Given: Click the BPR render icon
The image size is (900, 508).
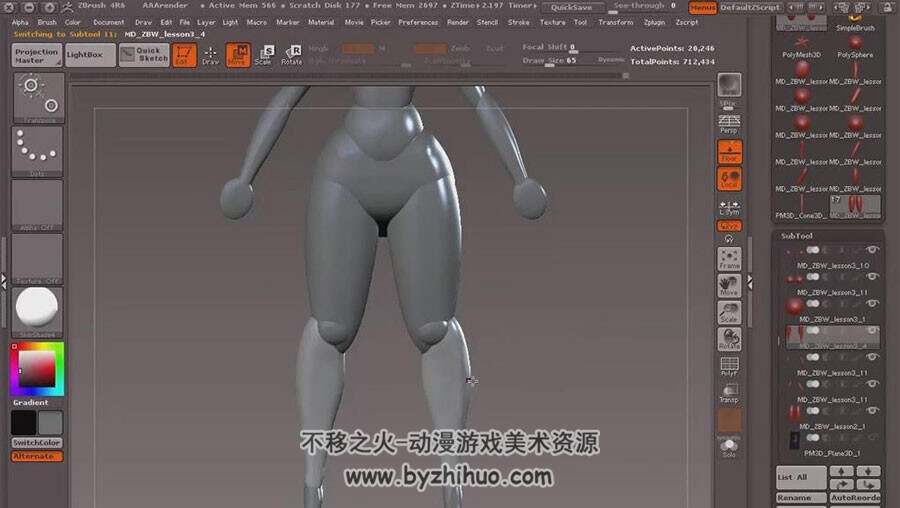Looking at the screenshot, I should (729, 85).
